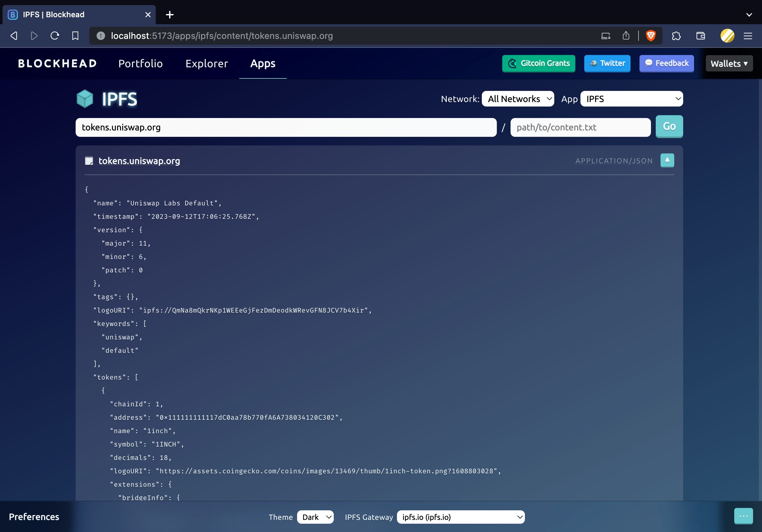Image resolution: width=762 pixels, height=532 pixels.
Task: Click the browser forward arrow
Action: 34,36
